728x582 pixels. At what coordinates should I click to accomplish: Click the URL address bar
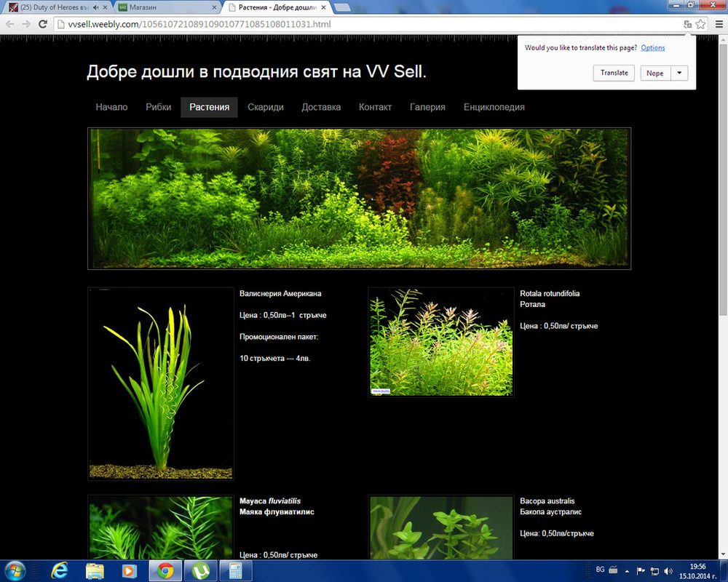[364, 24]
